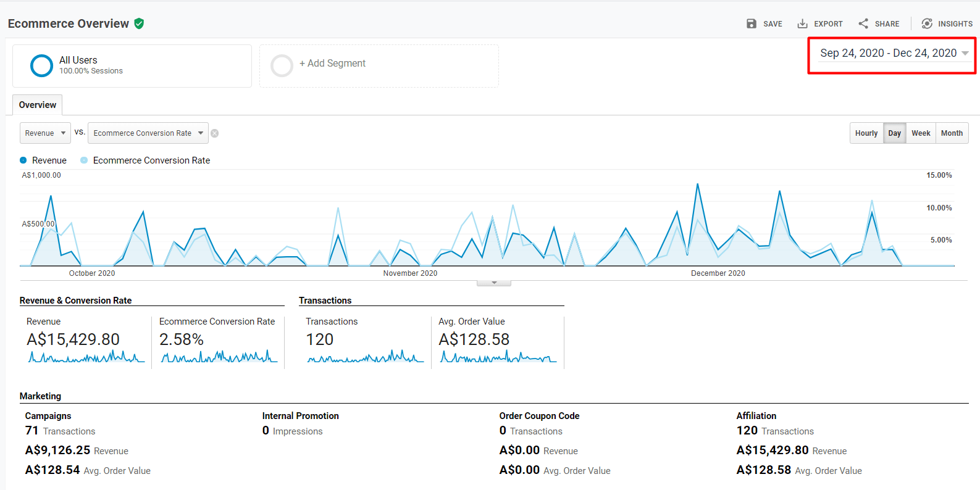Select the Day view button
980x490 pixels.
coord(894,133)
